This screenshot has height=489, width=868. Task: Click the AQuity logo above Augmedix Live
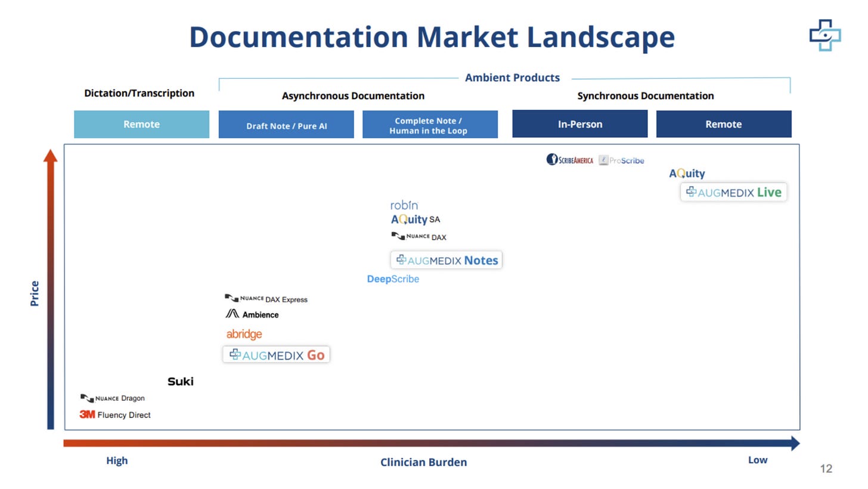coord(687,174)
